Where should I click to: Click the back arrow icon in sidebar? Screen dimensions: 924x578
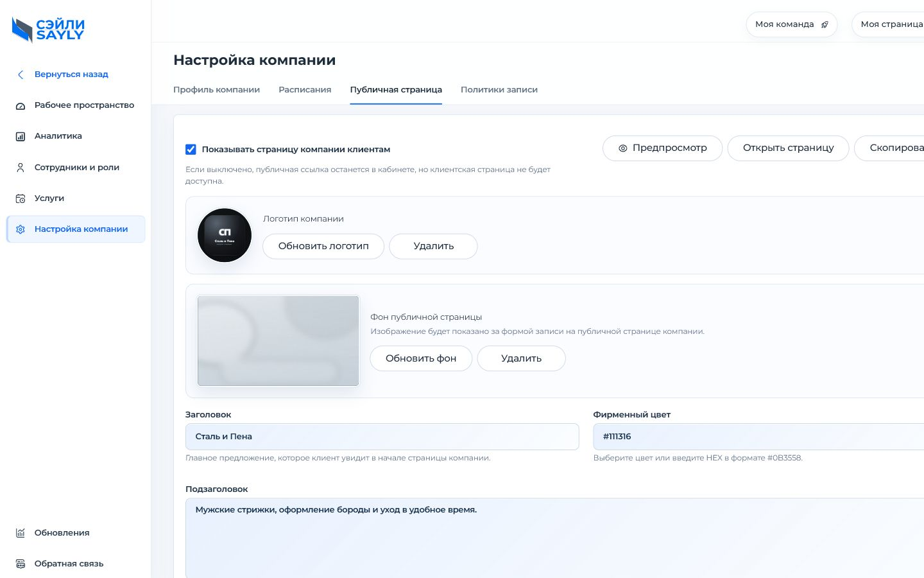pyautogui.click(x=21, y=74)
